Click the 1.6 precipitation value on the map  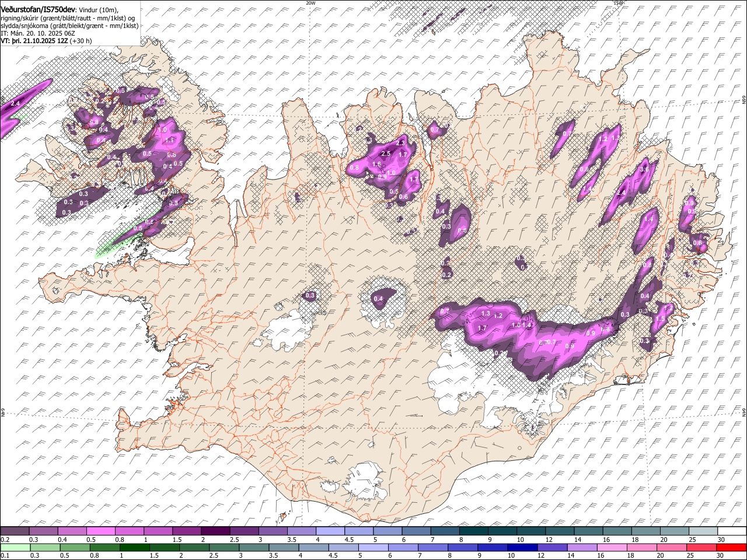[x=376, y=164]
